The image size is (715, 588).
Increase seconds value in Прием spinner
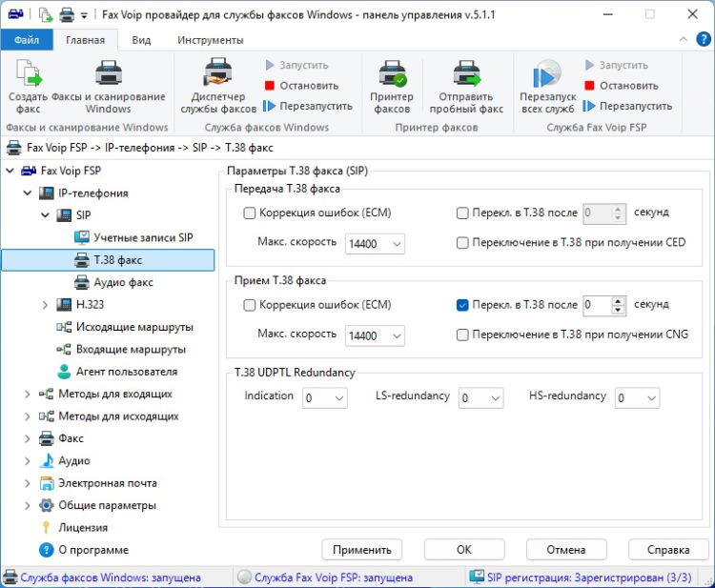[618, 300]
